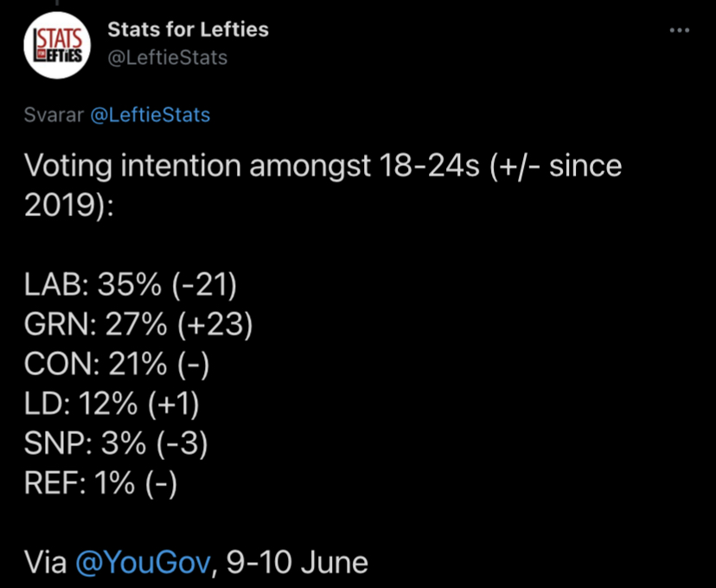Click the 9-10 June date text
This screenshot has height=588, width=716.
click(297, 562)
